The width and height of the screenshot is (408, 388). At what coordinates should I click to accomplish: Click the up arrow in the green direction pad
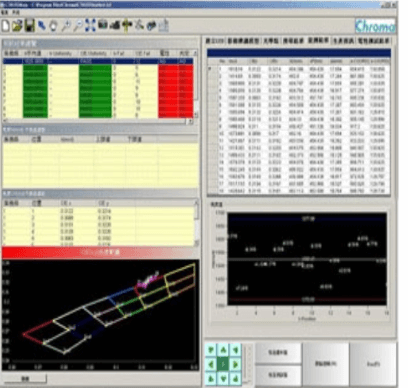pyautogui.click(x=223, y=350)
